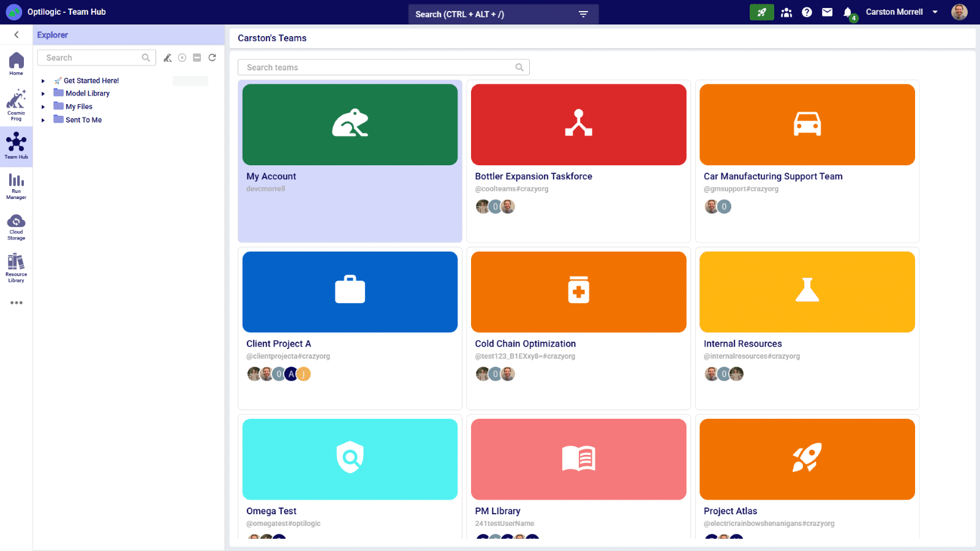Select the My Files tree item
Screen dimensions: 980x551
(79, 107)
